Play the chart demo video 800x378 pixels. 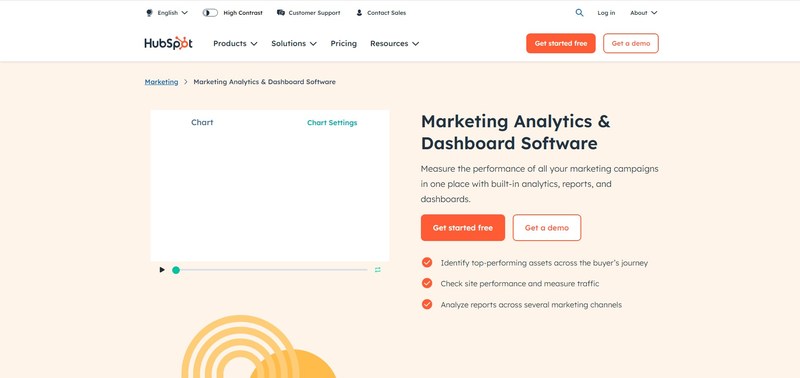click(162, 270)
